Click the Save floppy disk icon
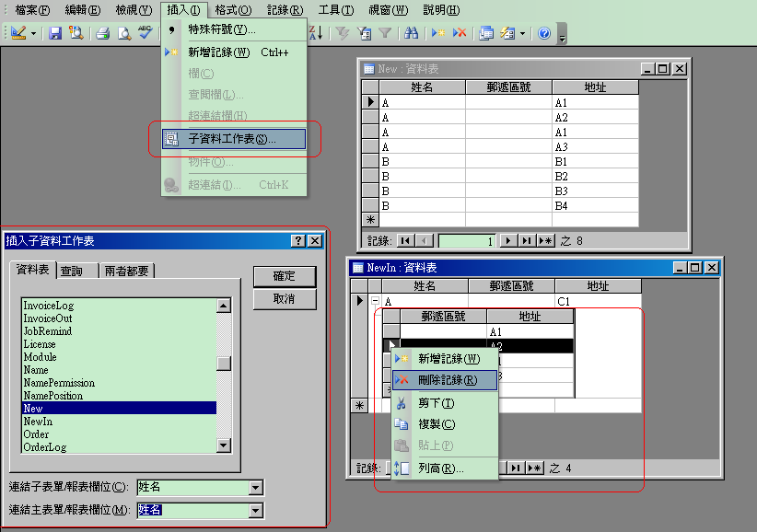 pos(55,33)
